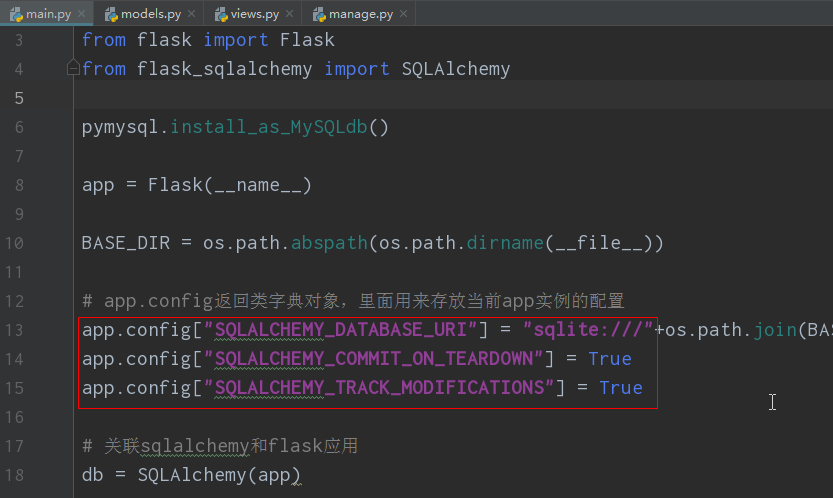Close the manage.py tab

[x=403, y=13]
